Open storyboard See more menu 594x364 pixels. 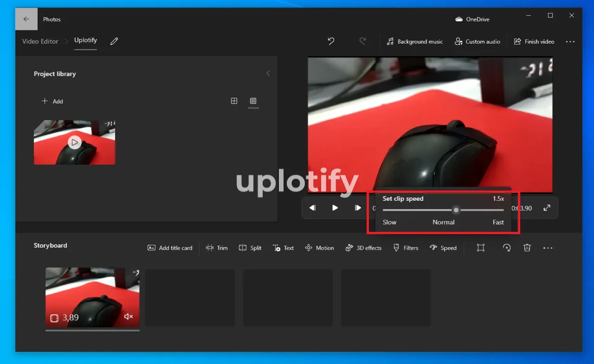click(548, 248)
